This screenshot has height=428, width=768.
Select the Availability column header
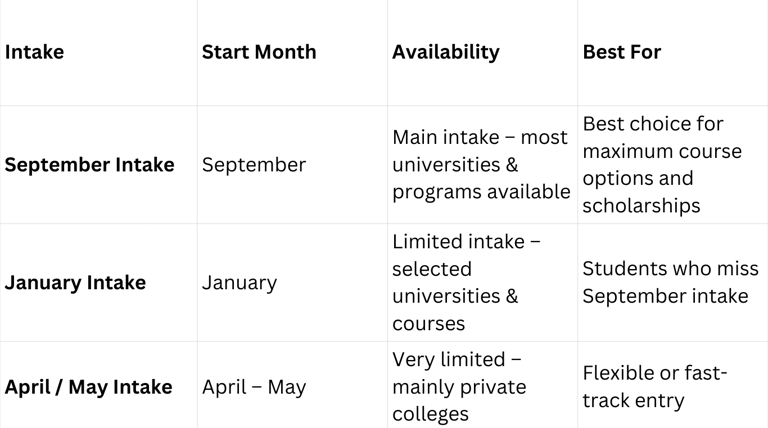pos(446,53)
